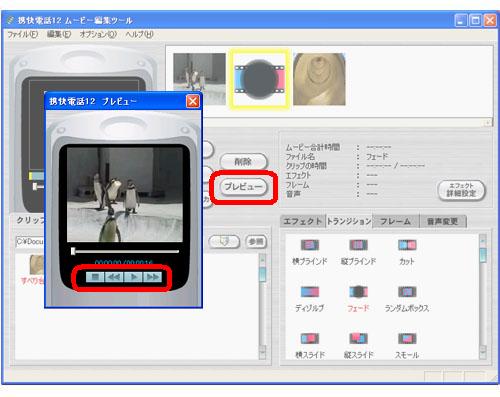Open エフェクト詳細設定 button
The height and width of the screenshot is (397, 500).
[461, 190]
